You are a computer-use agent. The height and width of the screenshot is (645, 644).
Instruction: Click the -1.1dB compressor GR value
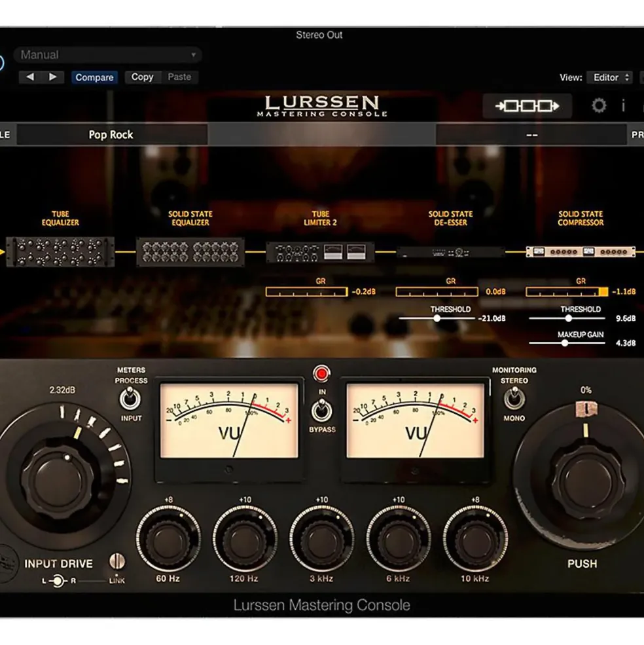coord(624,291)
